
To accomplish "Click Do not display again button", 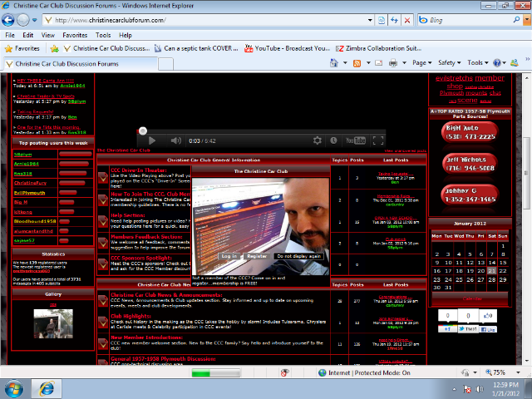I will [298, 256].
